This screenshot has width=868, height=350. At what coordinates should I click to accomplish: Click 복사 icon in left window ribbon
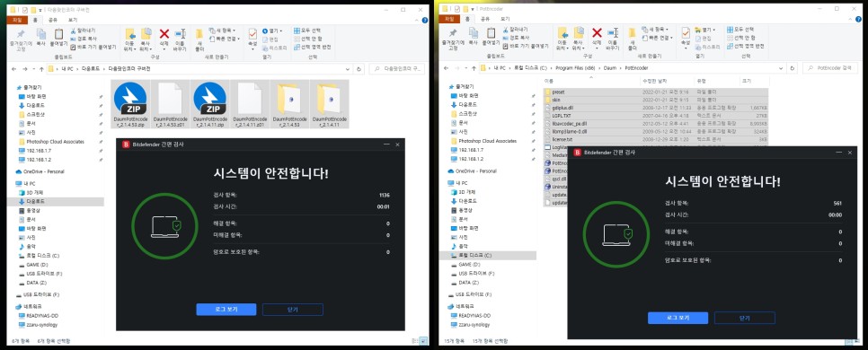click(x=41, y=34)
